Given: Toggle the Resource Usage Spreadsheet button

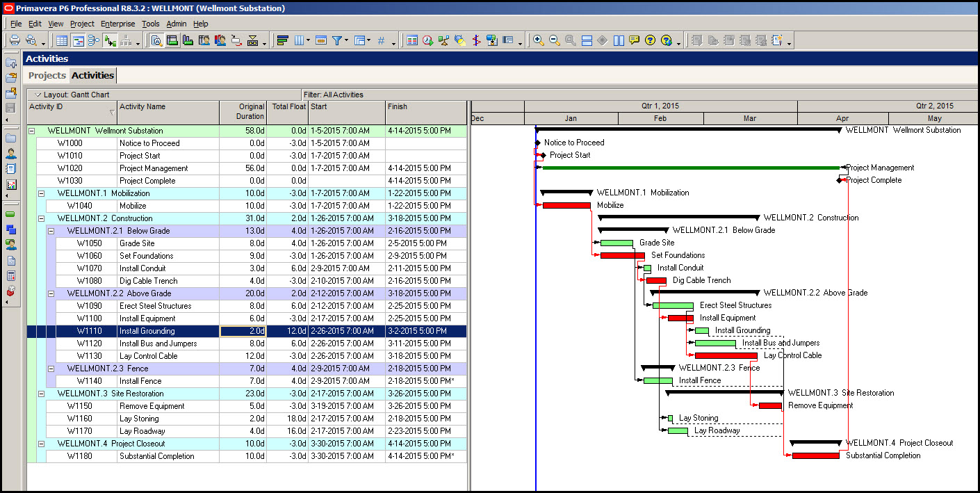Looking at the screenshot, I should pyautogui.click(x=204, y=40).
